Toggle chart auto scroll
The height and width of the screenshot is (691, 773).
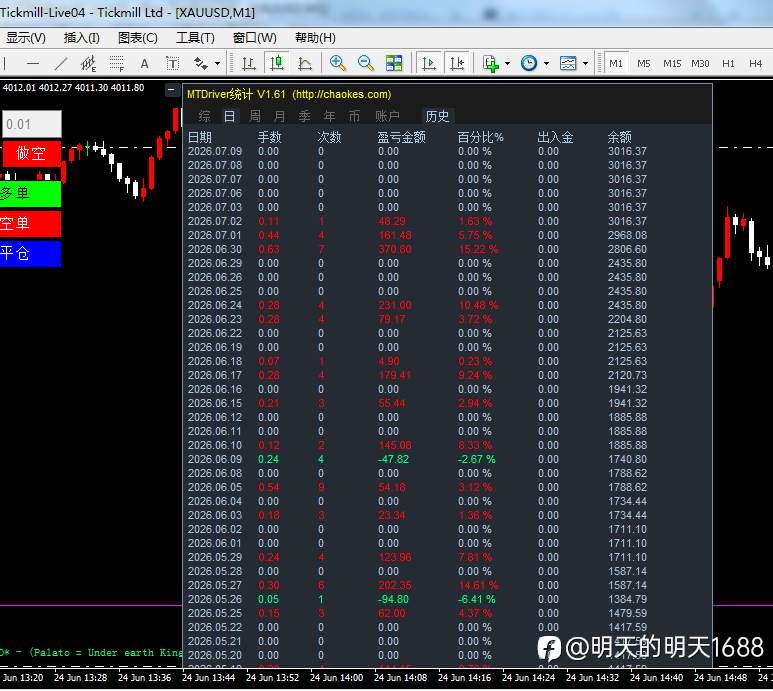[x=429, y=64]
